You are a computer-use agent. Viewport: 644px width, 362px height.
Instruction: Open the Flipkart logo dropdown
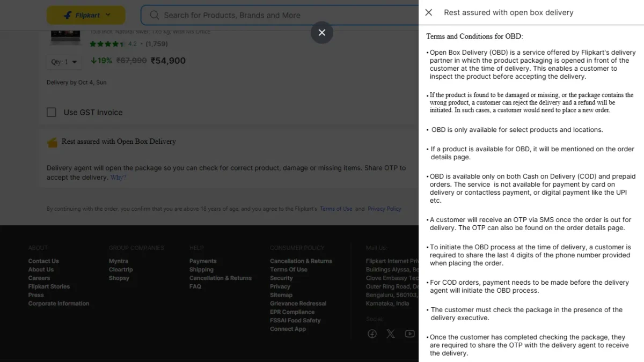coord(86,15)
